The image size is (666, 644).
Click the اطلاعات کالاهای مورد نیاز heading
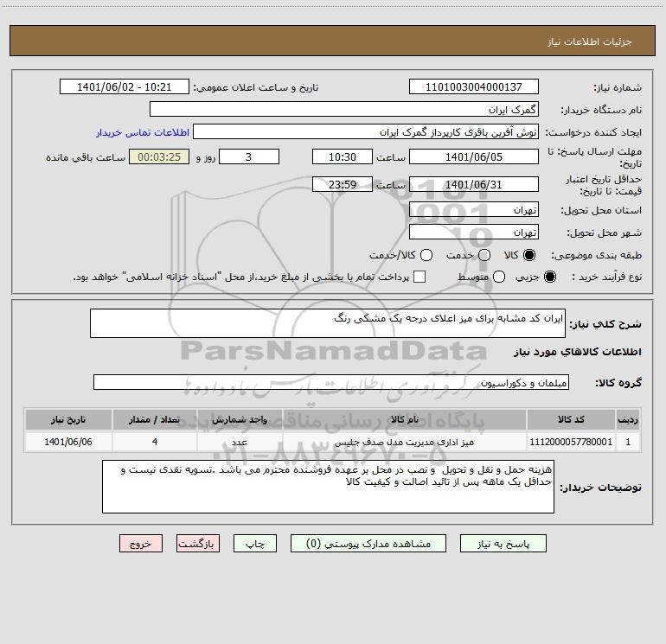[x=578, y=352]
